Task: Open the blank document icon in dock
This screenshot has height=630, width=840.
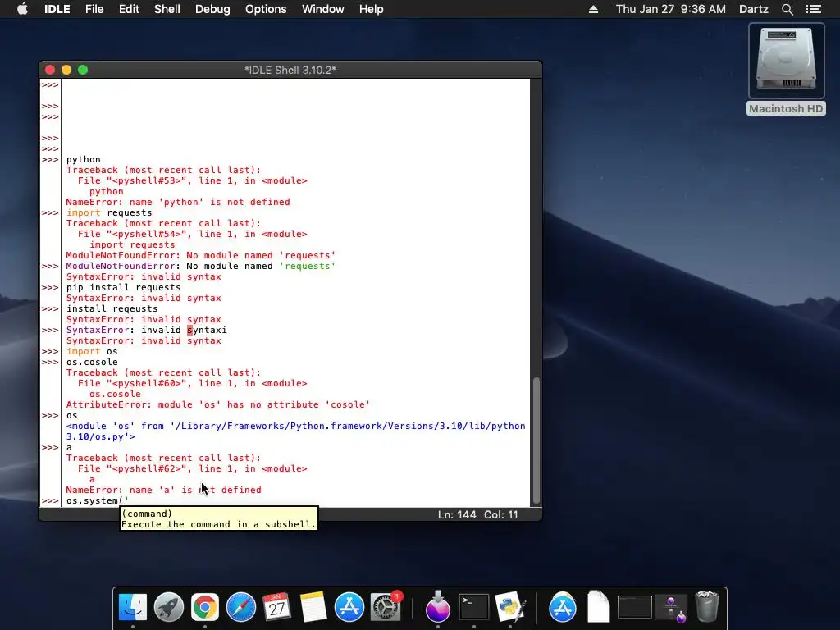Action: [x=598, y=608]
